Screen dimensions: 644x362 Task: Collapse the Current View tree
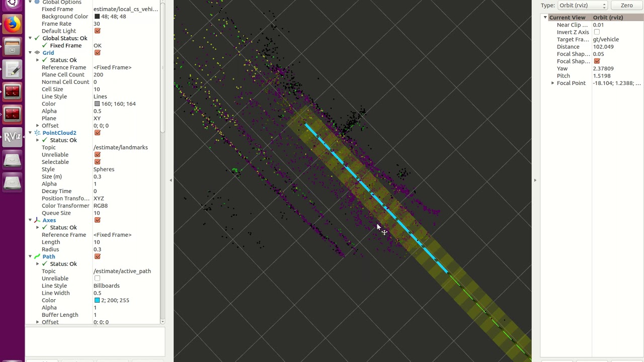(545, 18)
